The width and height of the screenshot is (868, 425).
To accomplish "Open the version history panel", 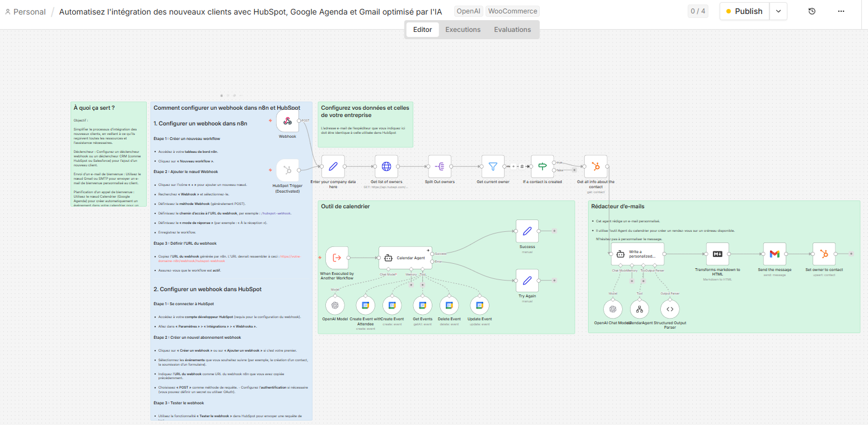I will click(811, 11).
